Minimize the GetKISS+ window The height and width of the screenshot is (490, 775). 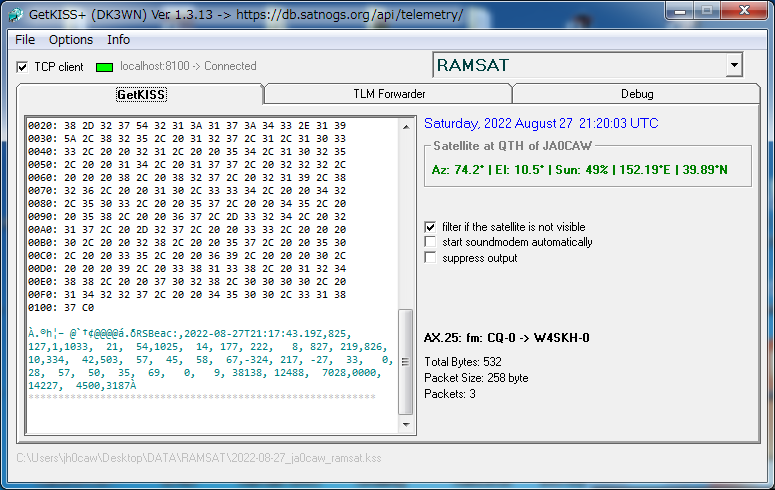pyautogui.click(x=680, y=11)
